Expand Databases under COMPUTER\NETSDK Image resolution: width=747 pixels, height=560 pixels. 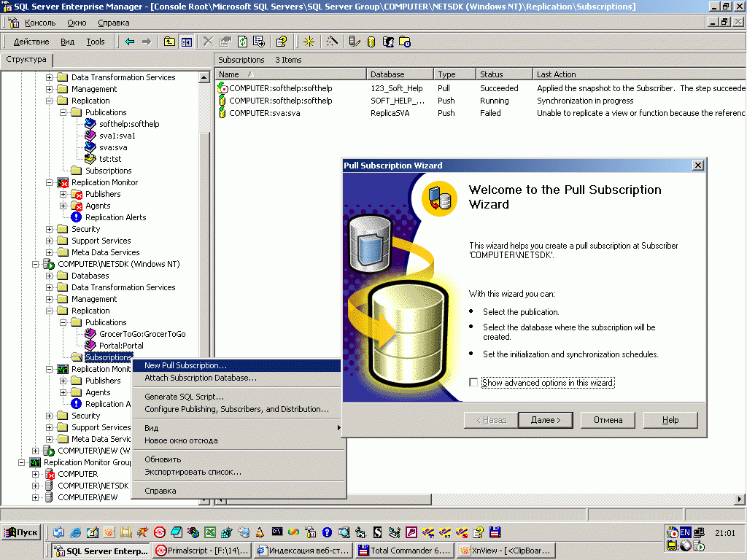coord(49,276)
